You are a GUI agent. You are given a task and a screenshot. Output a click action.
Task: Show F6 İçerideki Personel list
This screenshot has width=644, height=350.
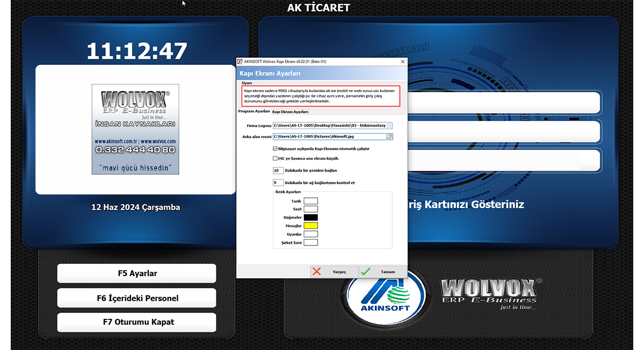[137, 298]
